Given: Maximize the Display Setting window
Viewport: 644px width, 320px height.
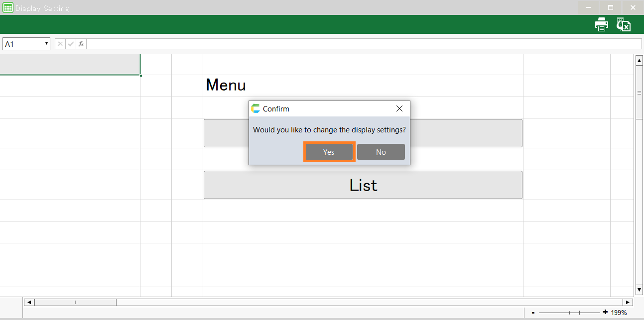Looking at the screenshot, I should [611, 7].
